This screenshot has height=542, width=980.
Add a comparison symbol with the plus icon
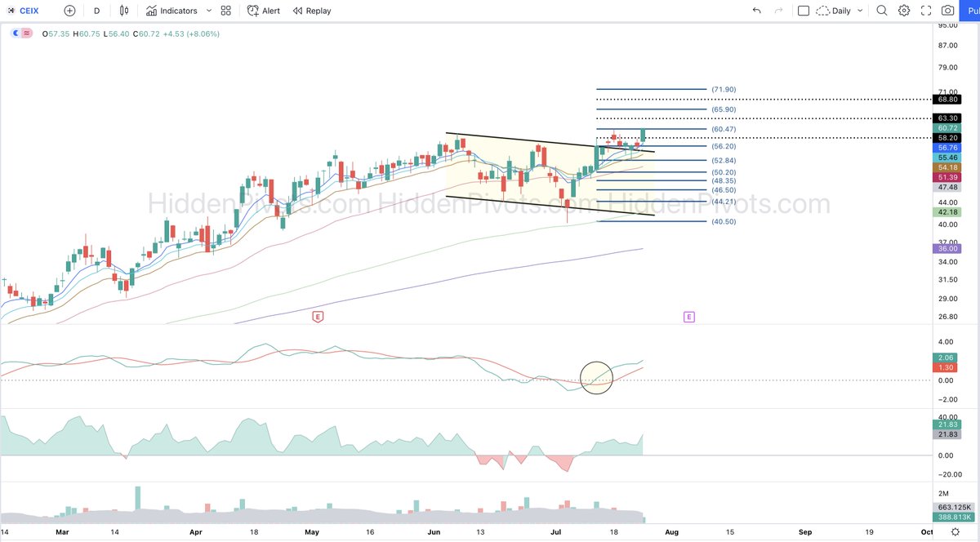(69, 11)
